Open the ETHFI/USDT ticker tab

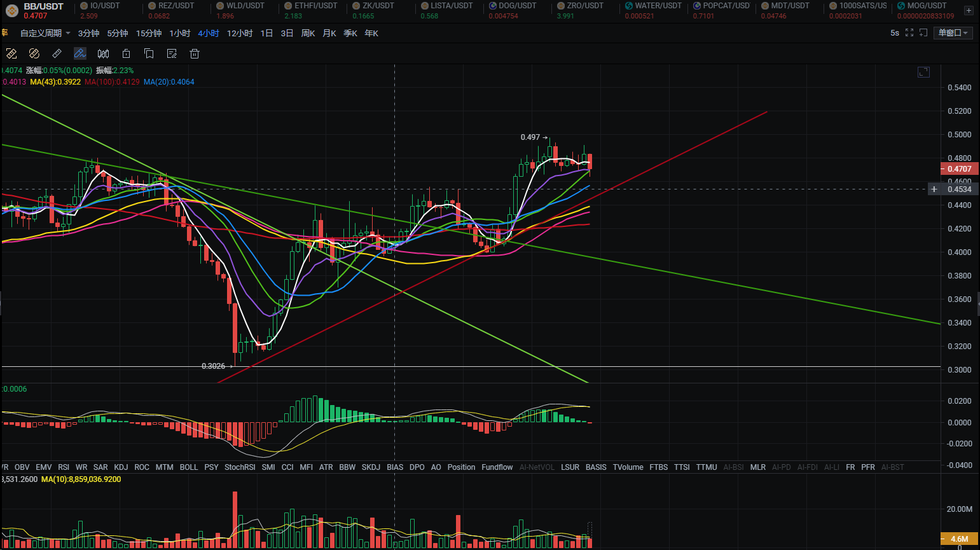(x=311, y=11)
